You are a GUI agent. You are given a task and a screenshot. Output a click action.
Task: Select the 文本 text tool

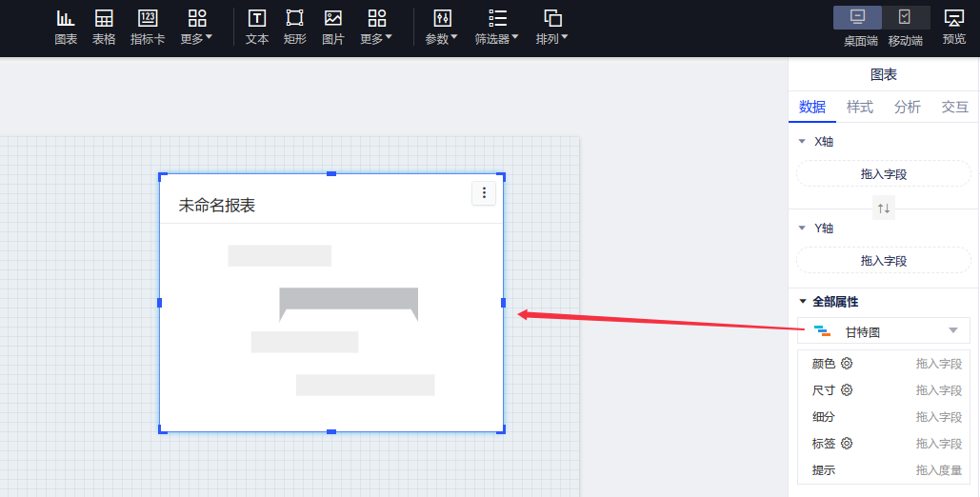click(257, 27)
